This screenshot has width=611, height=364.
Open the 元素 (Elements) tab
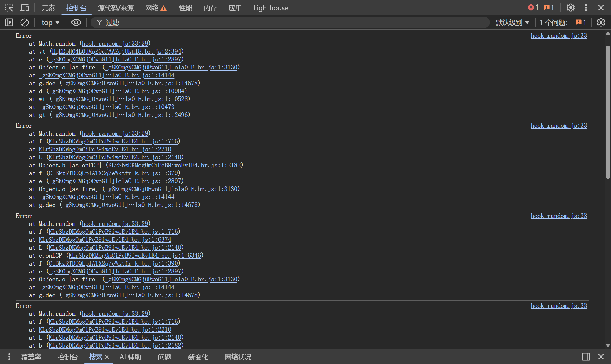48,8
